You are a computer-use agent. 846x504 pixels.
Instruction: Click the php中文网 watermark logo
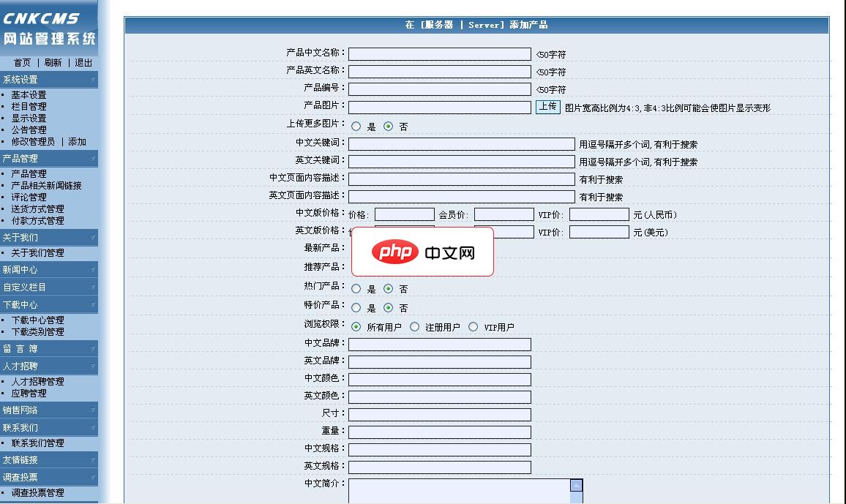[422, 252]
